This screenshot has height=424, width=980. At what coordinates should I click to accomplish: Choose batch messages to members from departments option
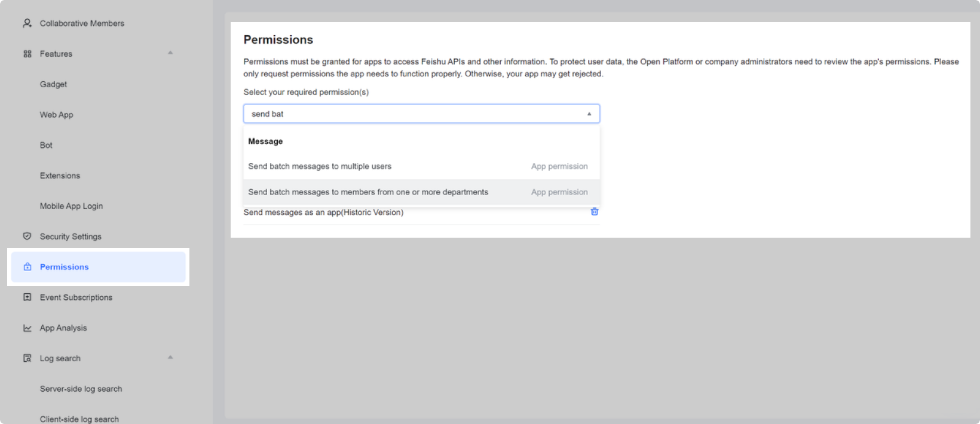(367, 192)
